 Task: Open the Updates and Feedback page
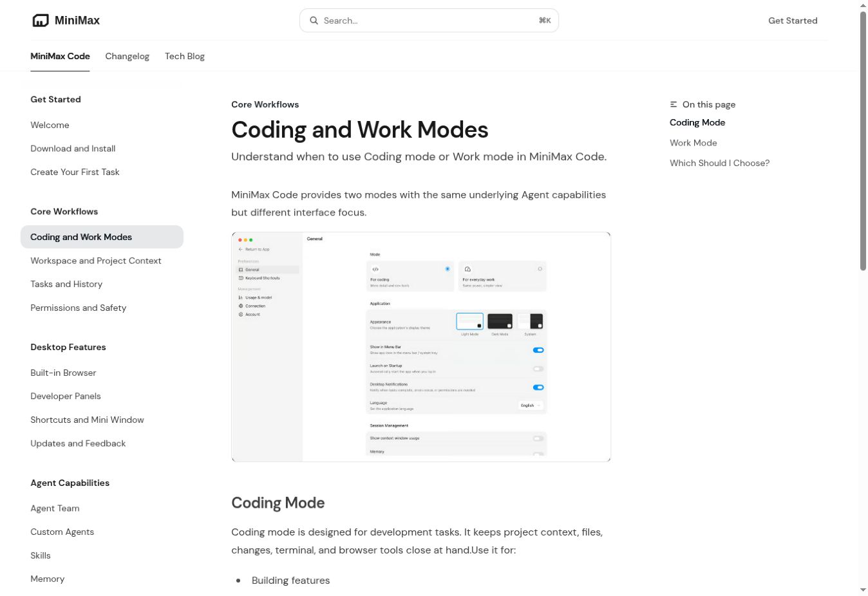tap(78, 443)
